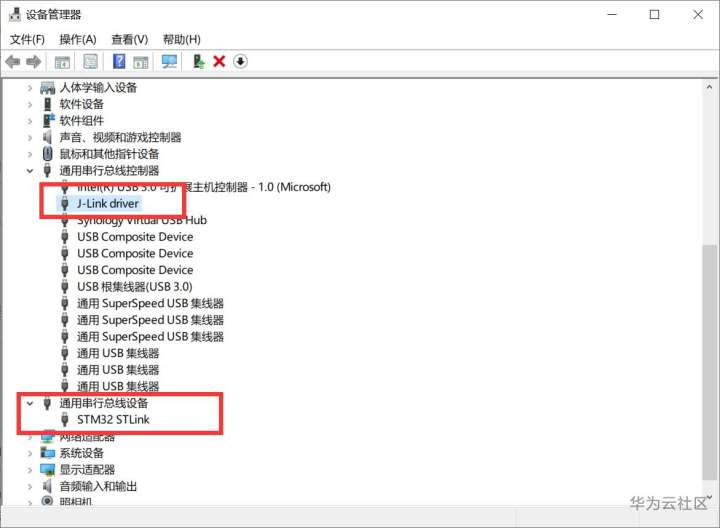Select the 系统设备 category label
This screenshot has height=528, width=720.
tap(82, 453)
